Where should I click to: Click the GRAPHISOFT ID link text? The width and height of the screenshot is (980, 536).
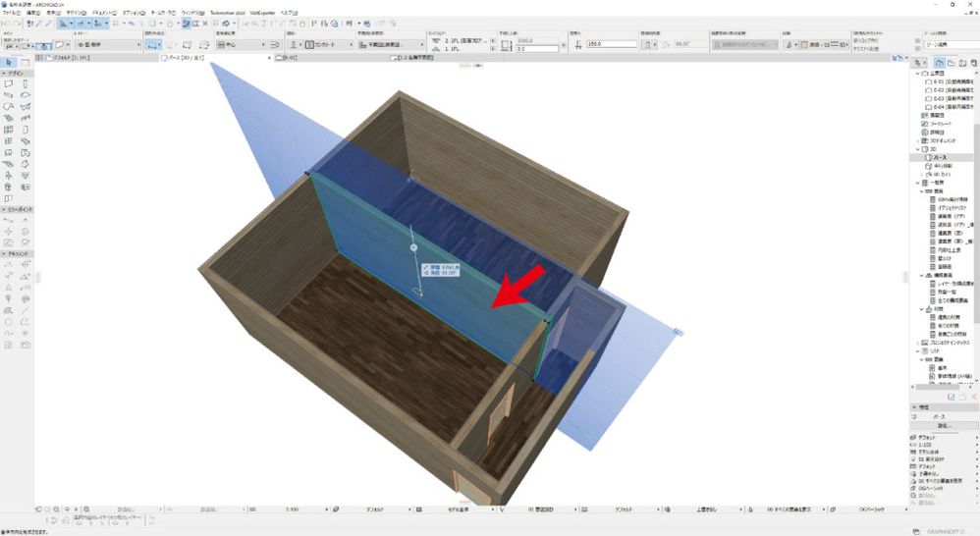coord(948,532)
